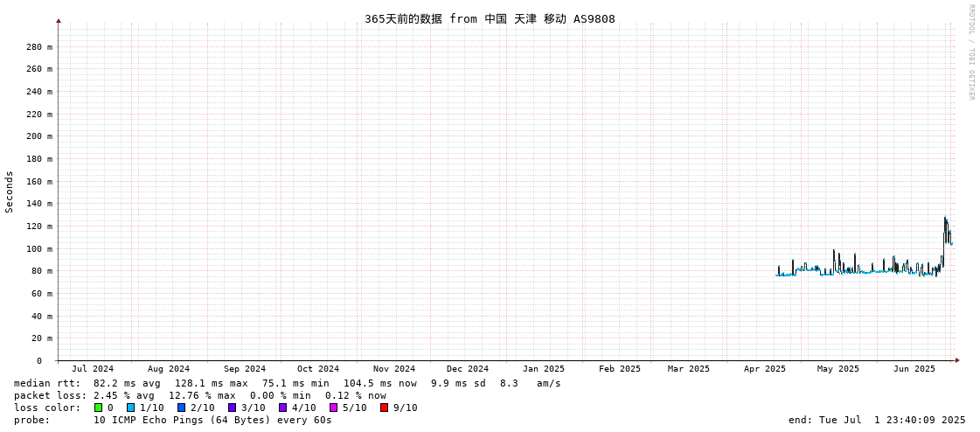Click the May 2025 axis label

[x=838, y=369]
